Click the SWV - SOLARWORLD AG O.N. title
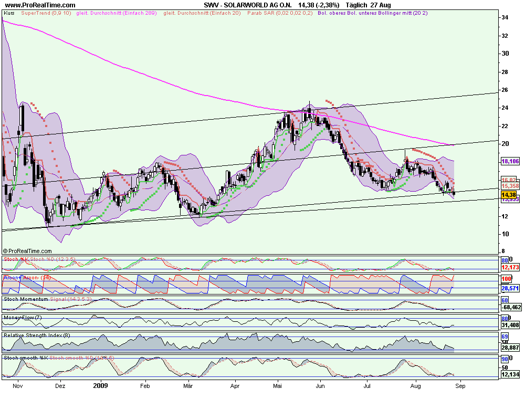This screenshot has width=525, height=420. 247,5
